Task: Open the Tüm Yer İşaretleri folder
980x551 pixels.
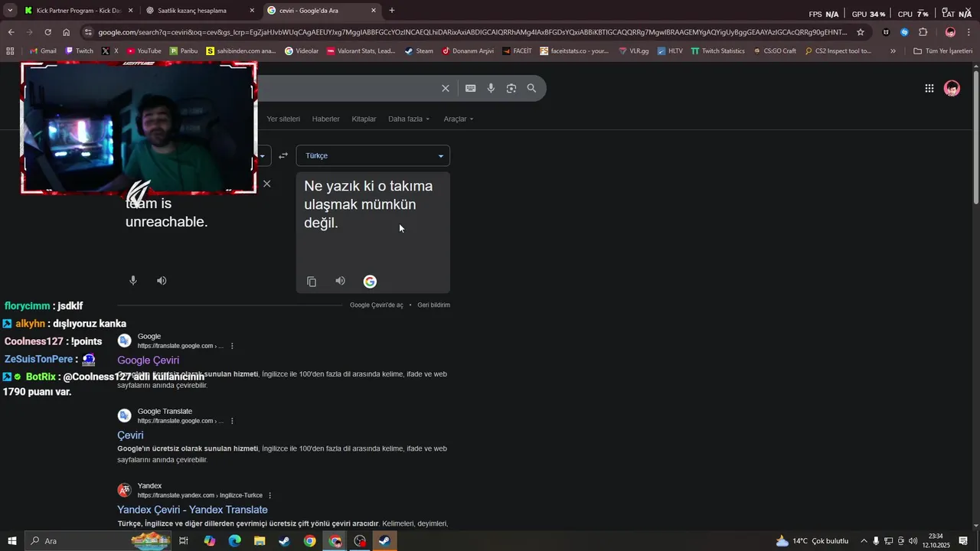Action: pyautogui.click(x=943, y=51)
